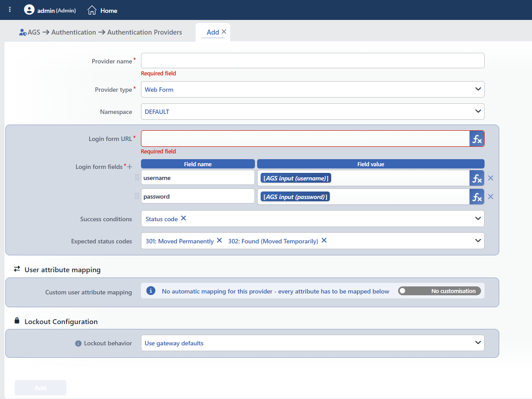Click the AGS user icon in the breadcrumb
This screenshot has width=532, height=399.
(23, 32)
